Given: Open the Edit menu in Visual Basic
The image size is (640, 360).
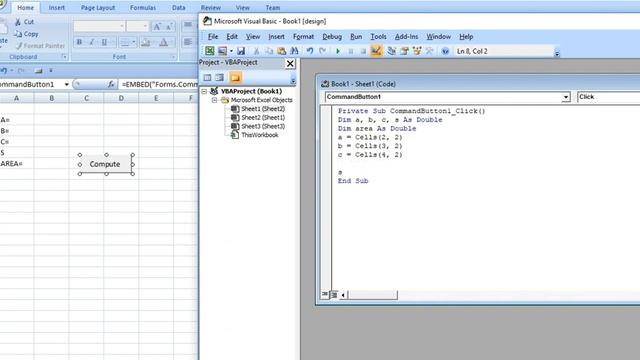Looking at the screenshot, I should tap(232, 37).
